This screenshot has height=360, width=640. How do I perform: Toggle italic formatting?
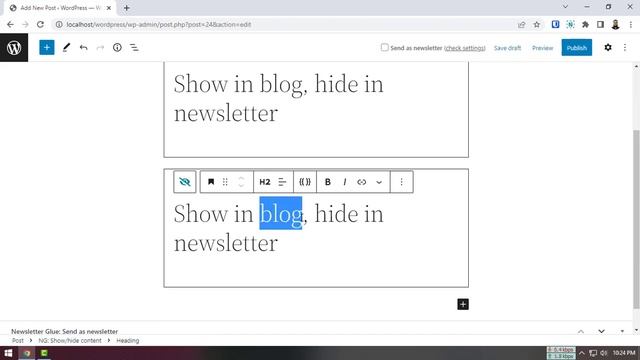point(345,182)
